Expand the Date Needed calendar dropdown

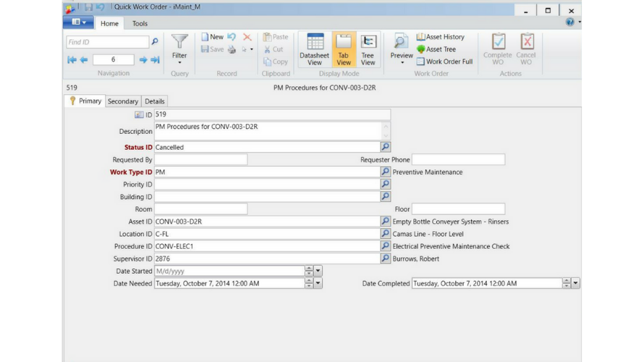pyautogui.click(x=318, y=284)
